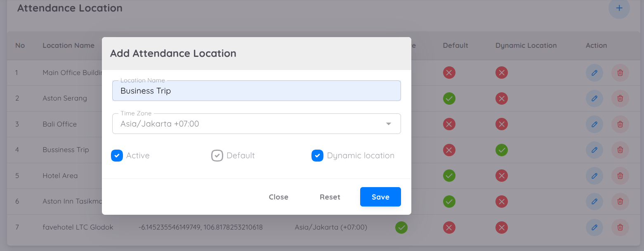
Task: Open the Time Zone dropdown
Action: tap(388, 123)
